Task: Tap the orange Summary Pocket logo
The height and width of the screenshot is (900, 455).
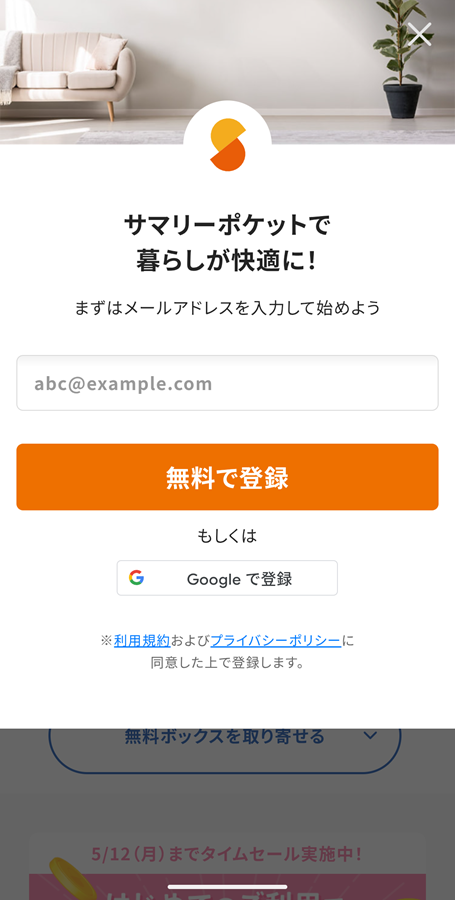Action: pyautogui.click(x=228, y=145)
